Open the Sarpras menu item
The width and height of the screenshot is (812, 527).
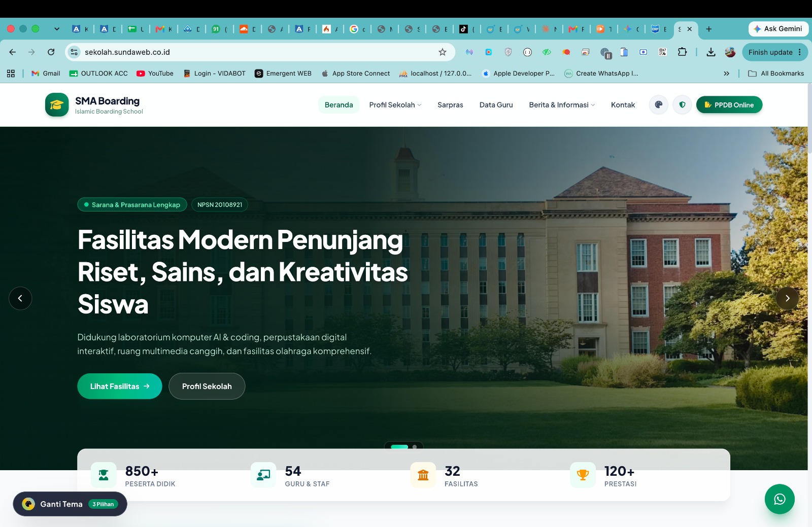coord(450,105)
